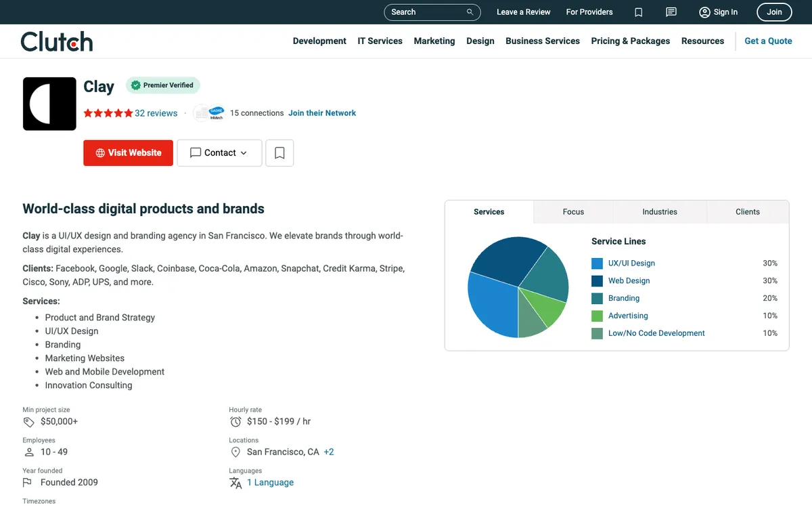Viewport: 812px width, 508px height.
Task: Click the Premier Verified badge
Action: (x=163, y=85)
